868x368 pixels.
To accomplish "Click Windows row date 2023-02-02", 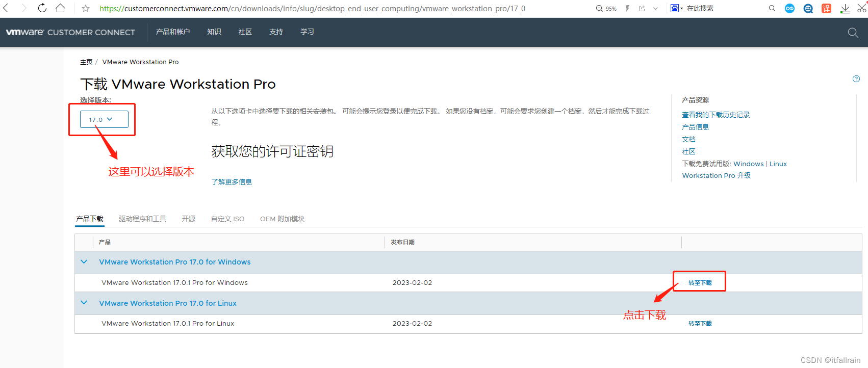I will (x=412, y=283).
